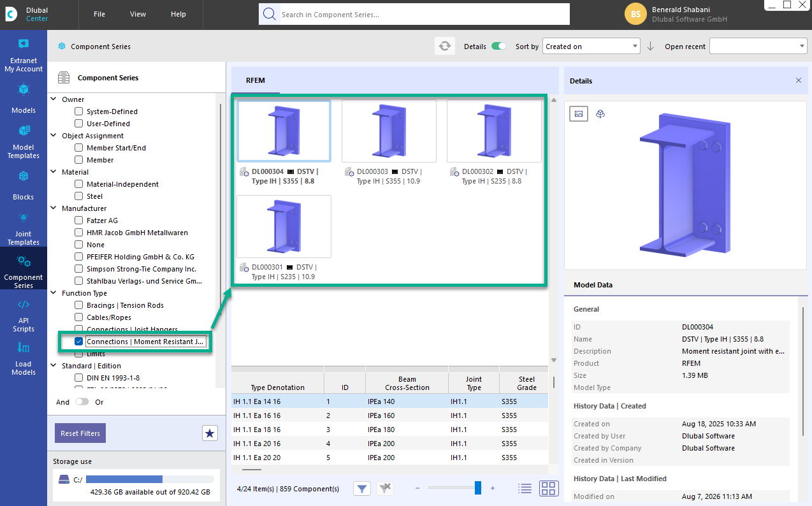Switch to tile grid view icon
This screenshot has height=506, width=812.
(549, 489)
